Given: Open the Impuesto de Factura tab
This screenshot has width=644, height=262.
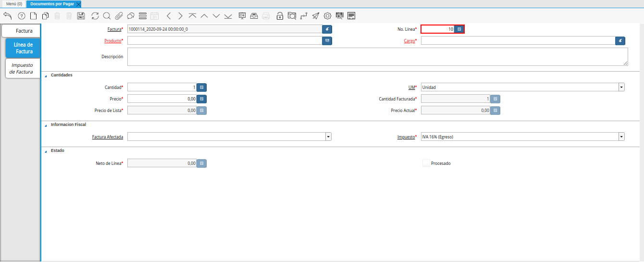Looking at the screenshot, I should (x=22, y=68).
